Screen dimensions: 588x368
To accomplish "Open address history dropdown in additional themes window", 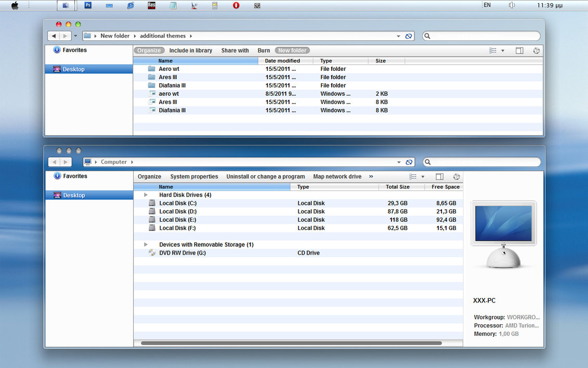I will [x=398, y=36].
